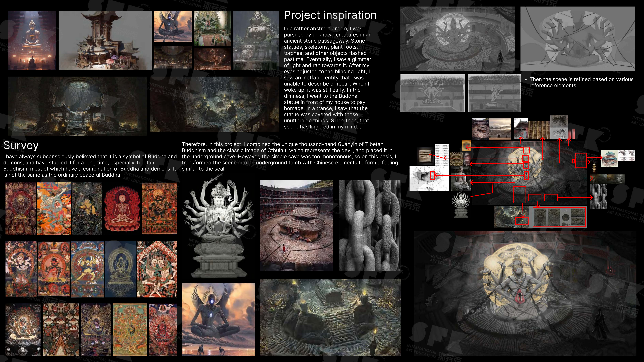Select the white sheet of script characters
The image size is (644, 362).
(442, 155)
